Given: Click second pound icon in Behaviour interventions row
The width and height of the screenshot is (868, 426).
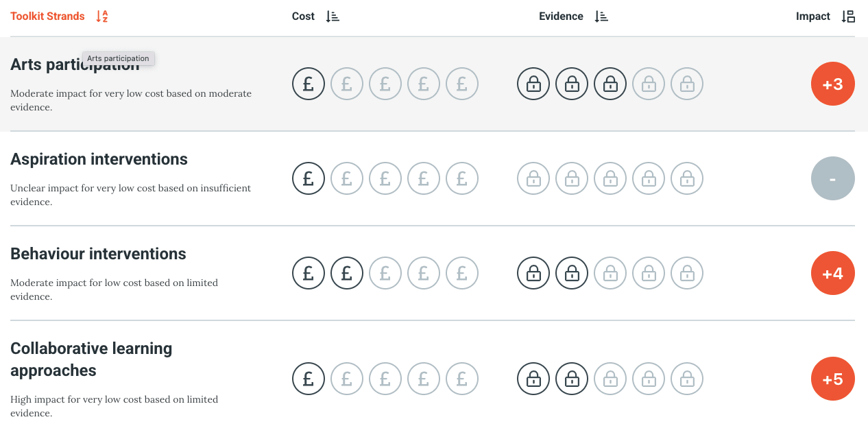Looking at the screenshot, I should [x=347, y=273].
